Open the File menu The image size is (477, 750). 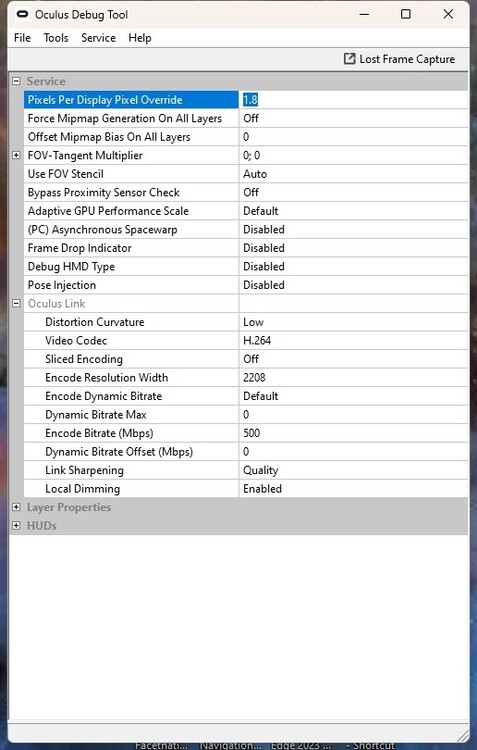coord(22,38)
